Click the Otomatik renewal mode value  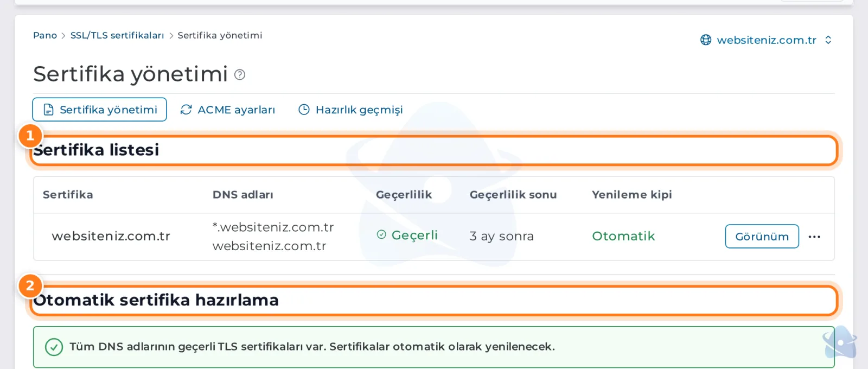pyautogui.click(x=623, y=237)
